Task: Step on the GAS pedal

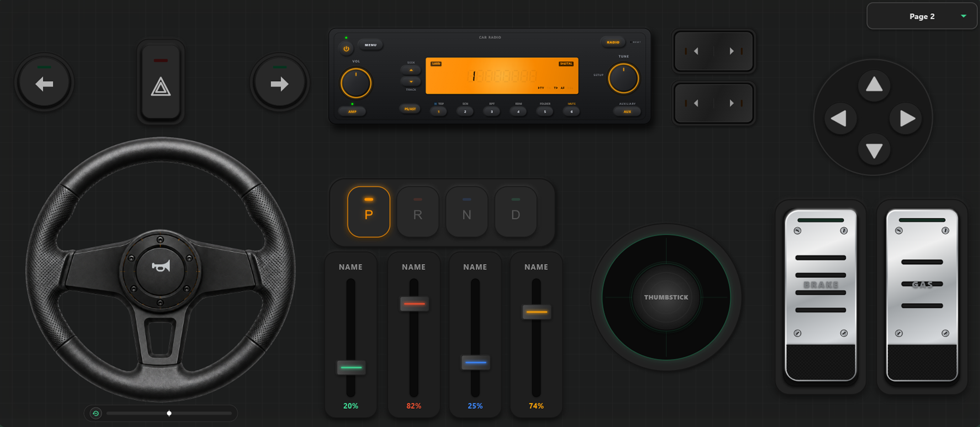Action: pyautogui.click(x=922, y=295)
